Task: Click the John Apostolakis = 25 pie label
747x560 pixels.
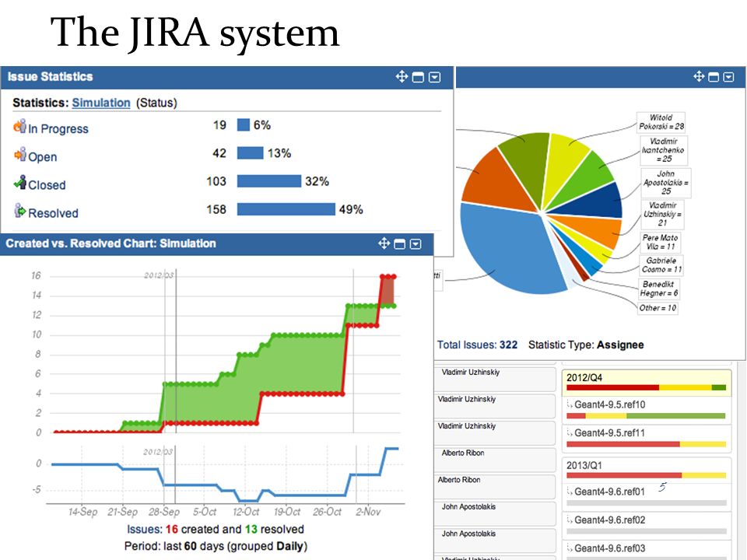Action: point(666,182)
